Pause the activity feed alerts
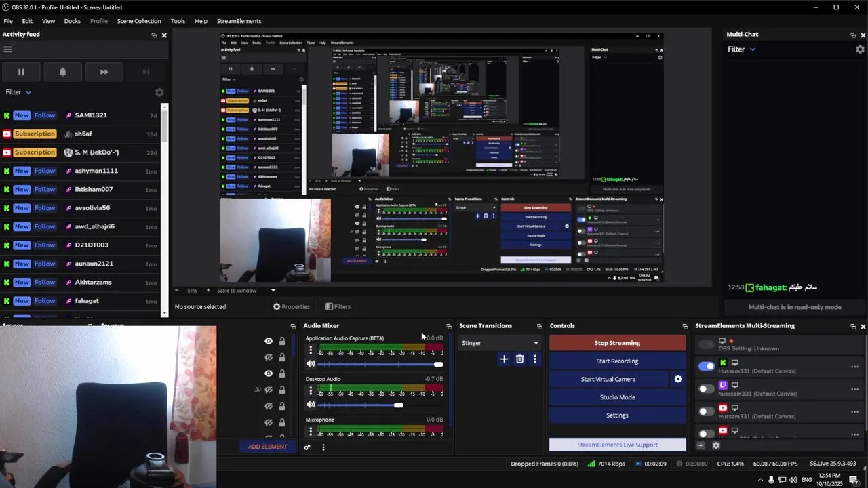 pyautogui.click(x=21, y=72)
